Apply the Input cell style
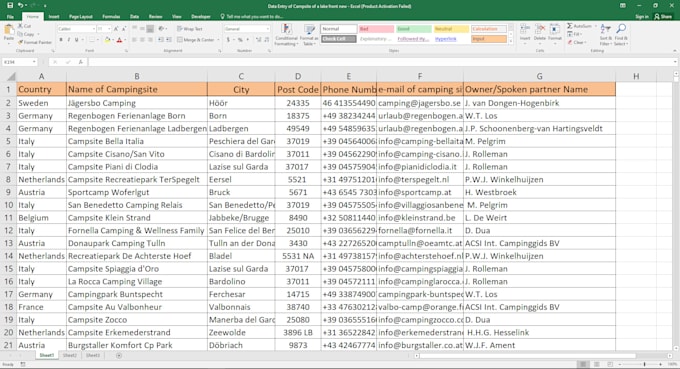The image size is (680, 369). [489, 39]
